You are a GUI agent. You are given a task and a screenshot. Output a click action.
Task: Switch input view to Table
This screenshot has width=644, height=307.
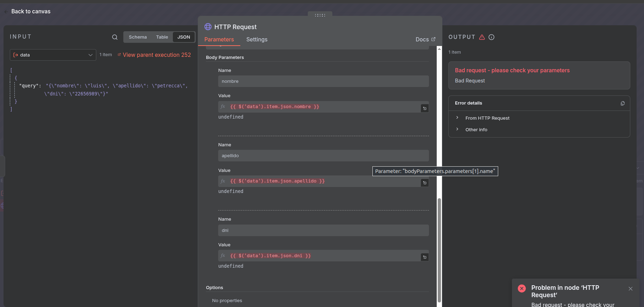point(162,37)
